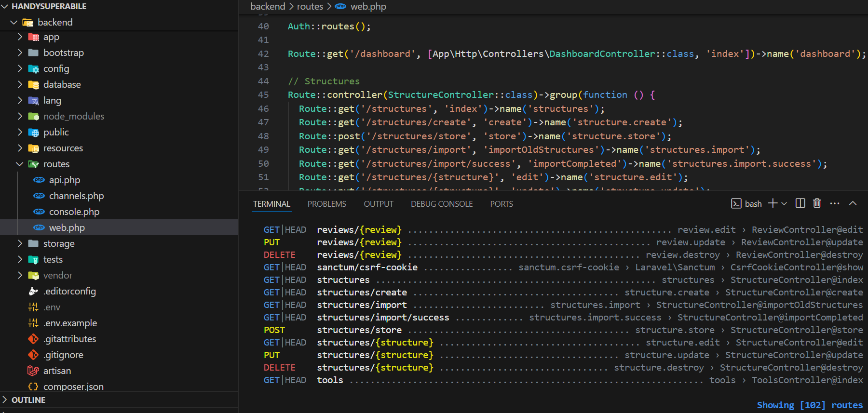The image size is (868, 413).
Task: Click the split terminal icon
Action: click(800, 203)
